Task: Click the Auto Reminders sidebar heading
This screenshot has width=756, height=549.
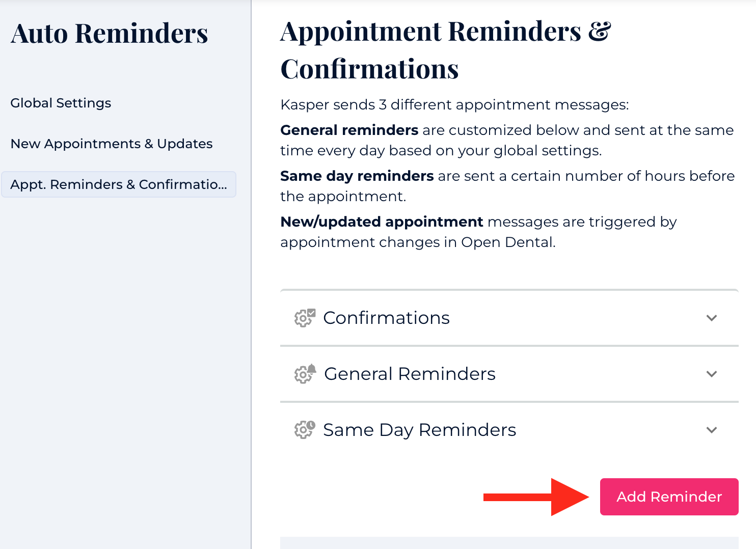Action: [110, 34]
